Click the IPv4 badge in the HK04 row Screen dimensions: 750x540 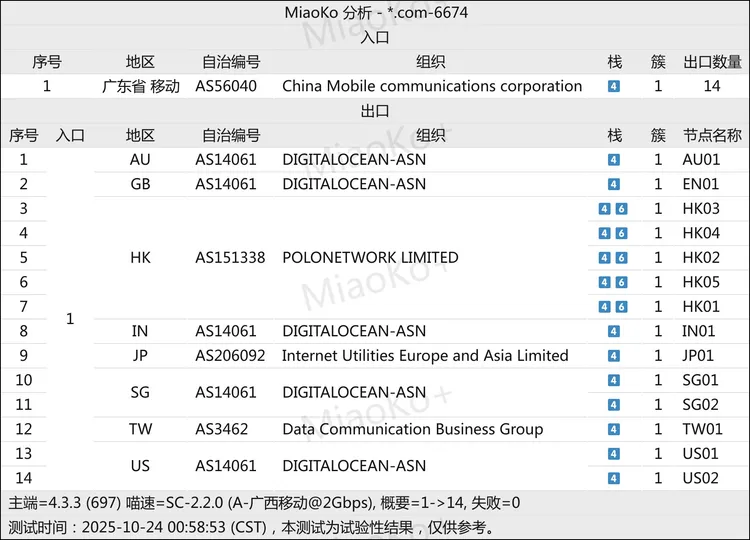pos(605,233)
